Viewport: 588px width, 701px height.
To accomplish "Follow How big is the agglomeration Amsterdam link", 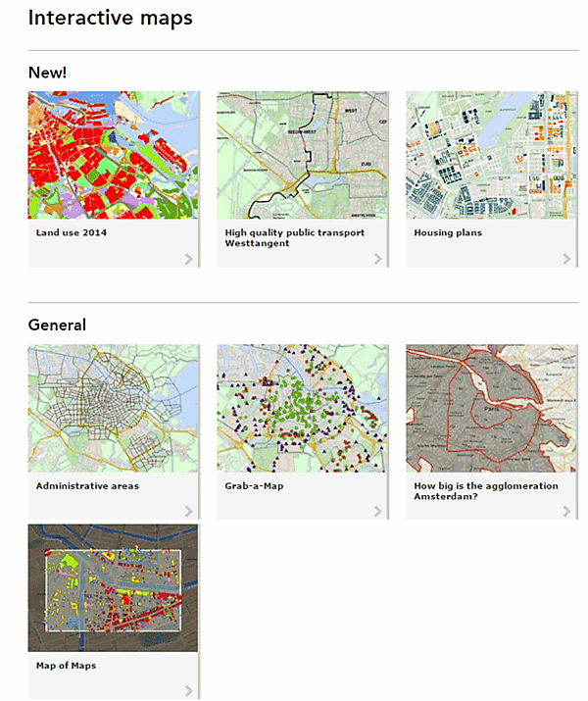I will tap(485, 490).
